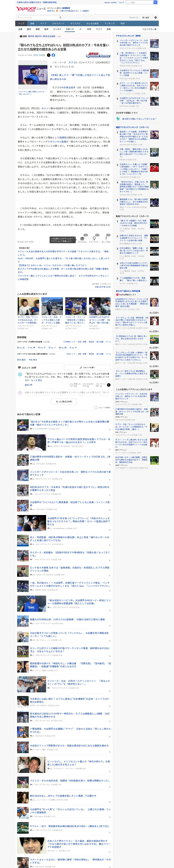Open the エキスパート tab

pos(58,24)
